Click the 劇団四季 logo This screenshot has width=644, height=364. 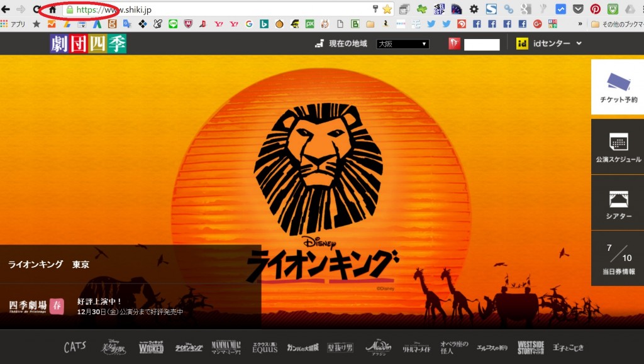pyautogui.click(x=88, y=43)
